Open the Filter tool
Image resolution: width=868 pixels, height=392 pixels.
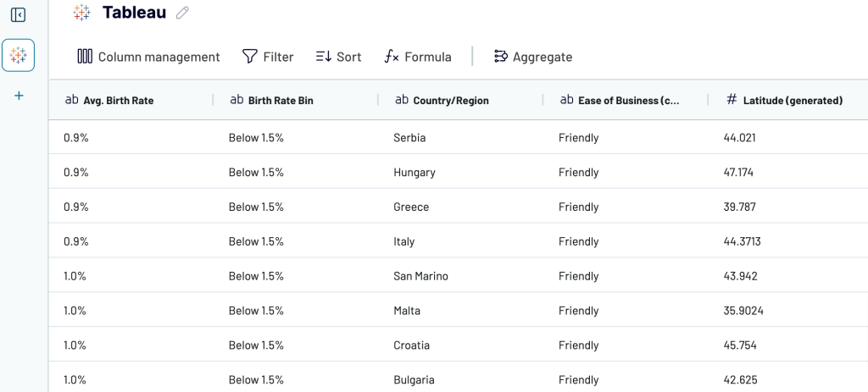click(x=268, y=57)
